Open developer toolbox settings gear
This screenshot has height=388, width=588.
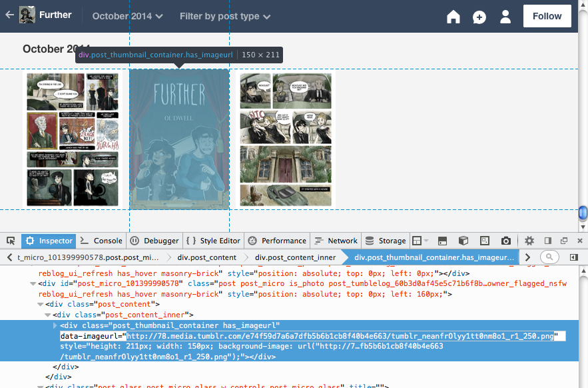(529, 241)
